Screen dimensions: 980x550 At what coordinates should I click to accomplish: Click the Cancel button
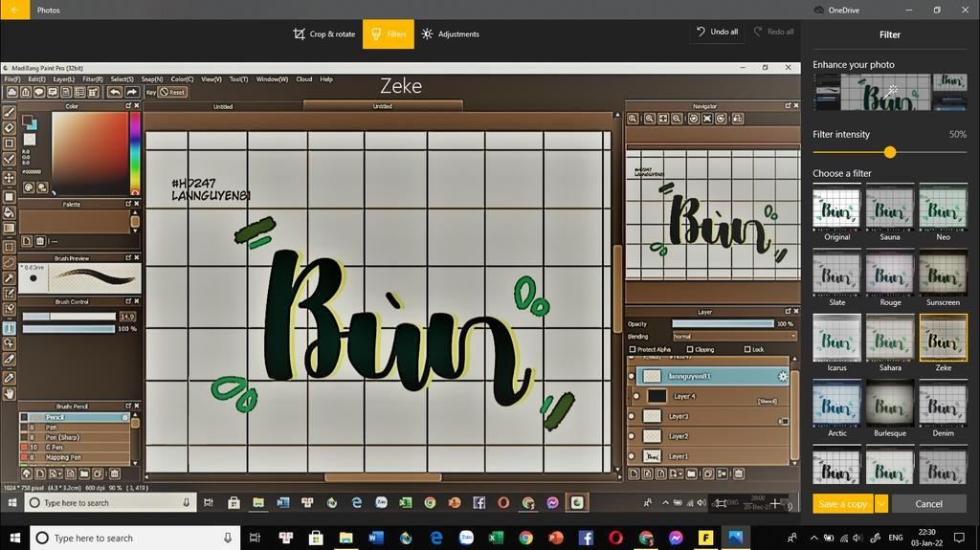pos(928,504)
